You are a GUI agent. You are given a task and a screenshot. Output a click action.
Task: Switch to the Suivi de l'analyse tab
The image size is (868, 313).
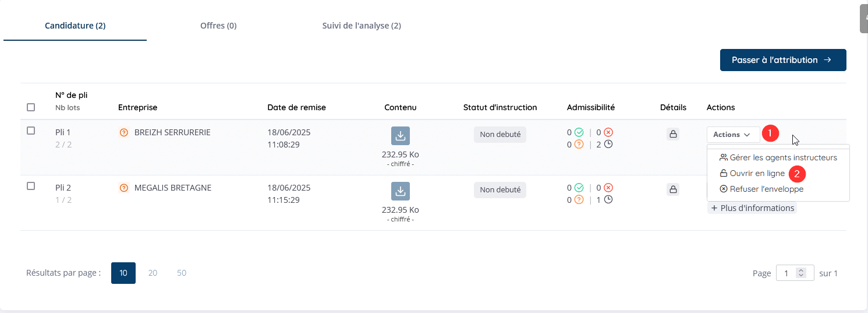pos(362,26)
